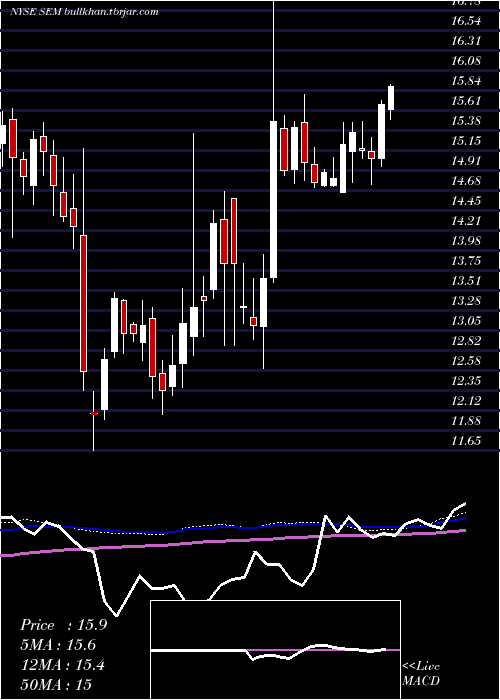This screenshot has height=700, width=500.
Task: Click the long red candle falling to 12.58
Action: point(83,303)
